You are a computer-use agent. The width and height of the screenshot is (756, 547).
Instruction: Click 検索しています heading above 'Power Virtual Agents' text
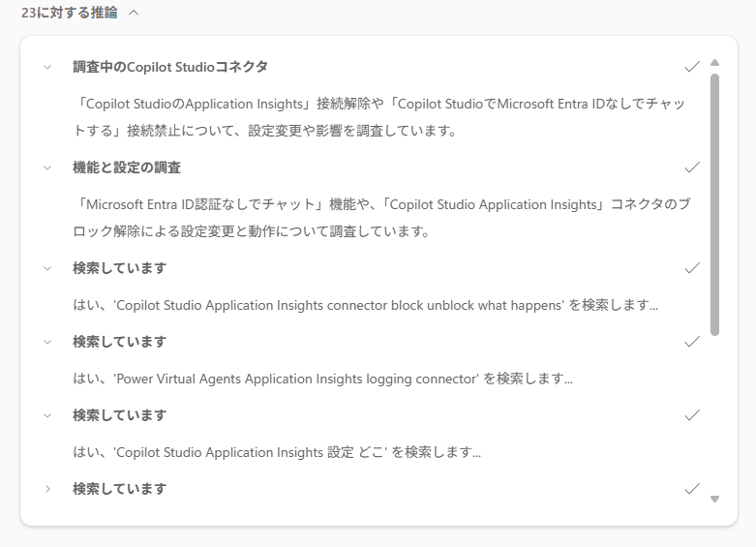120,342
